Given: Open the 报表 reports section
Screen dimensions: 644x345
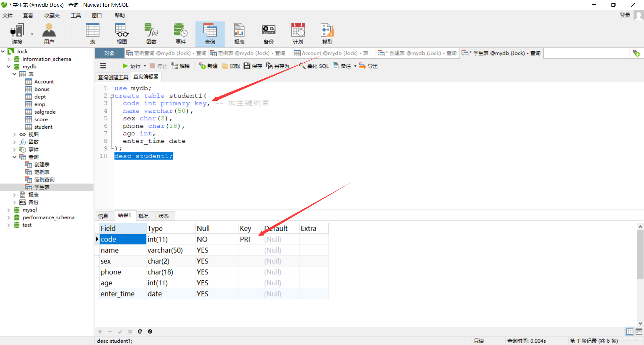Looking at the screenshot, I should point(239,33).
